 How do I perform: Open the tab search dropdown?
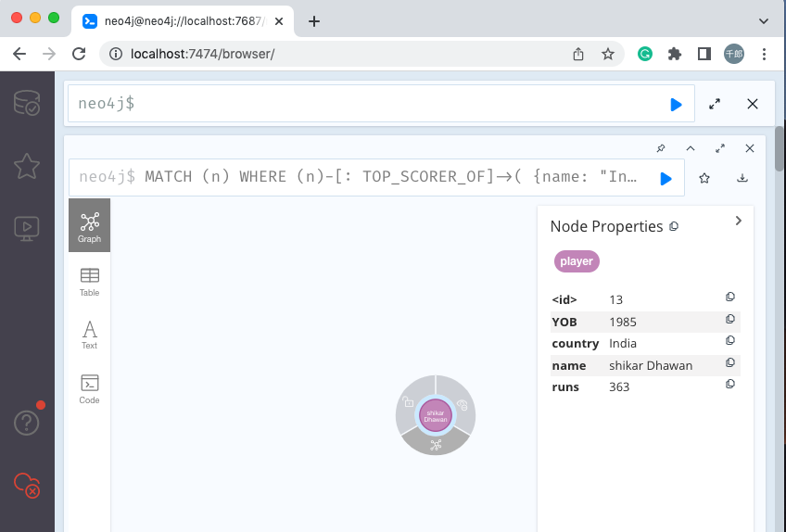(x=764, y=21)
